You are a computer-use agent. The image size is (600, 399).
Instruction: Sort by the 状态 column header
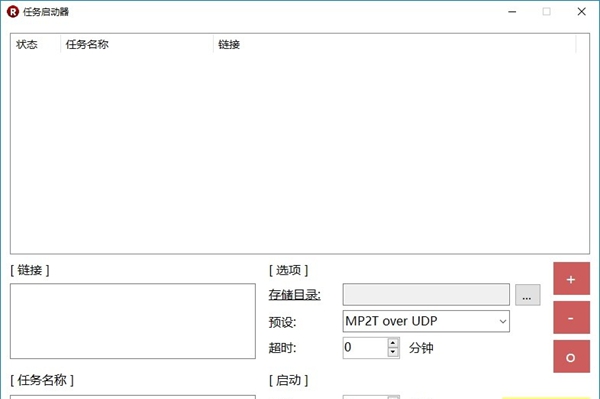[x=35, y=44]
